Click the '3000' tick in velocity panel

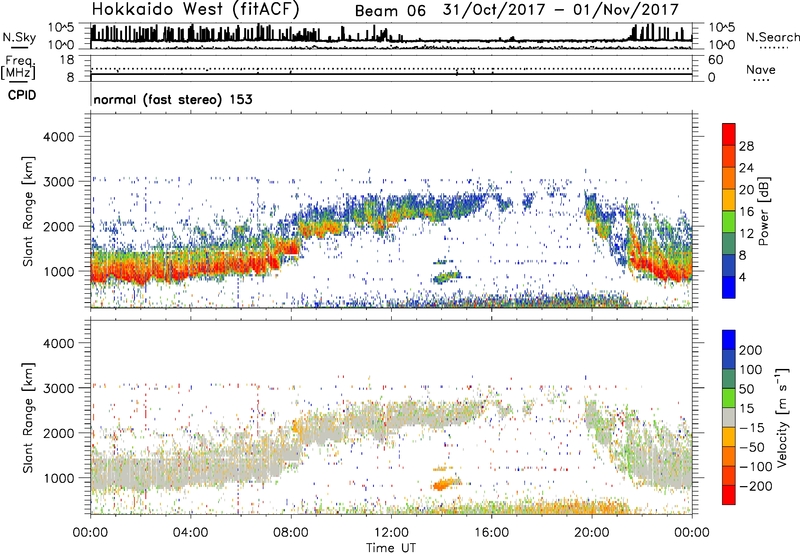point(58,388)
